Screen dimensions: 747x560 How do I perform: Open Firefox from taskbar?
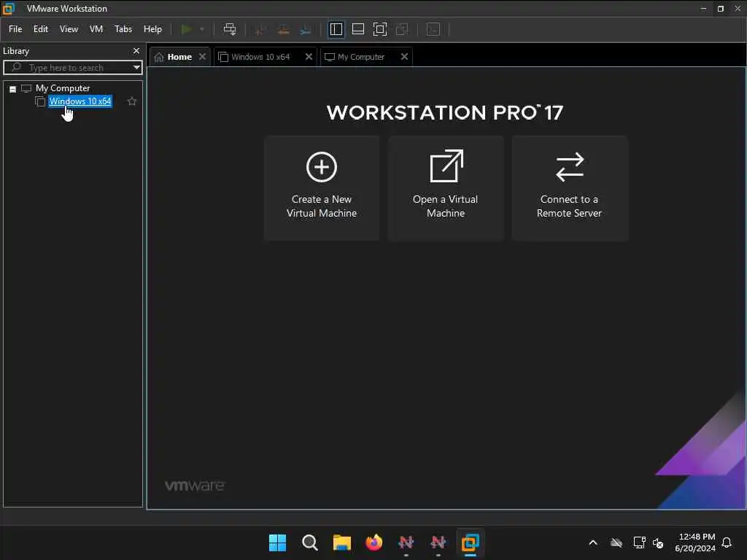(374, 542)
